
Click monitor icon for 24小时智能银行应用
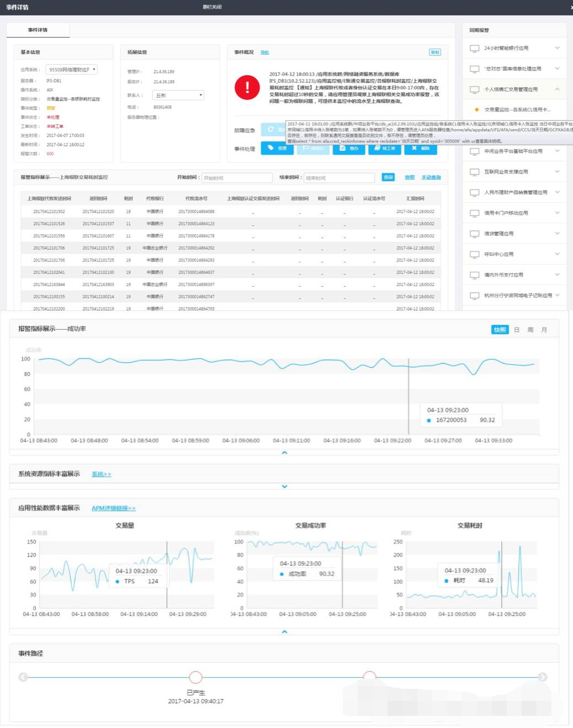click(x=474, y=49)
